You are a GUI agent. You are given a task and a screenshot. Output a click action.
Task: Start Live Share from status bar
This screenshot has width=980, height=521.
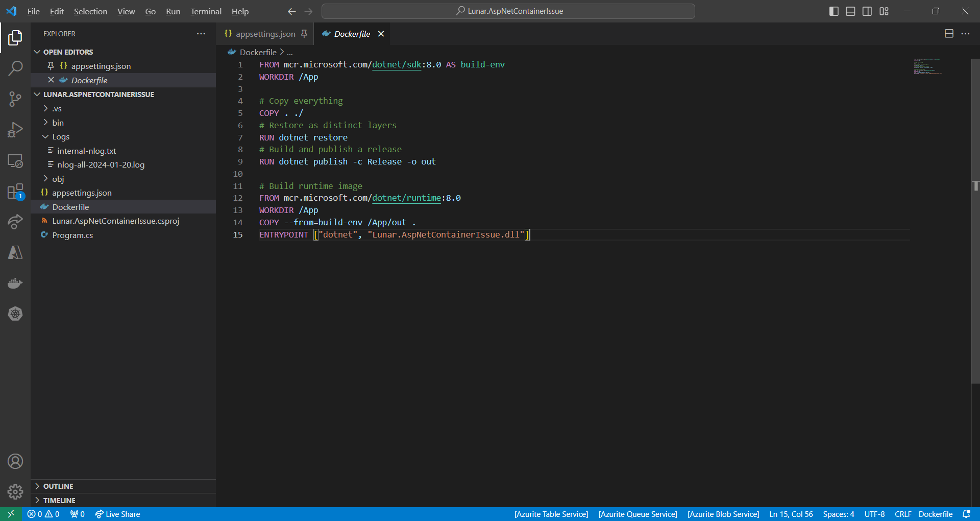(117, 514)
